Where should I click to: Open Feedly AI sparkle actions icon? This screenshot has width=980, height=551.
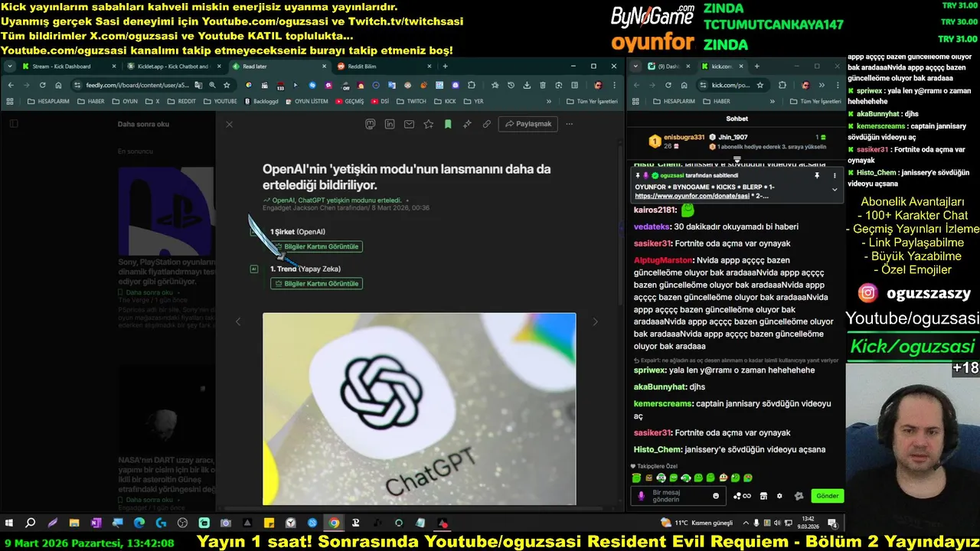(x=467, y=124)
